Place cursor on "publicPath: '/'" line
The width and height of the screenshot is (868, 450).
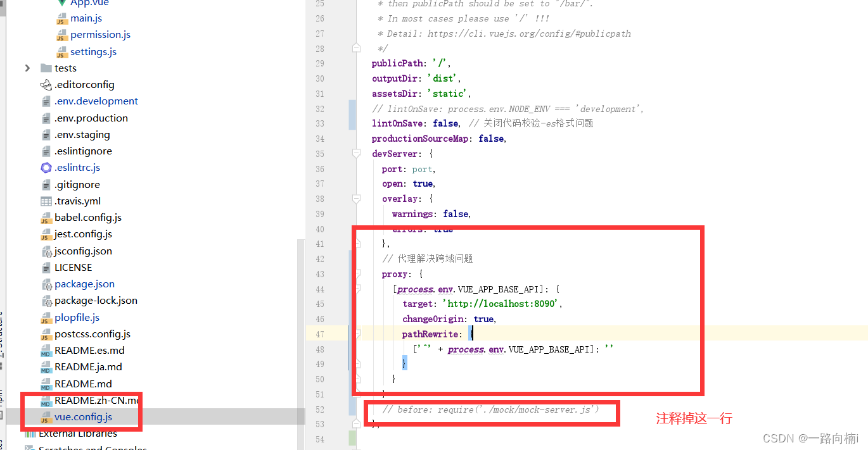411,63
